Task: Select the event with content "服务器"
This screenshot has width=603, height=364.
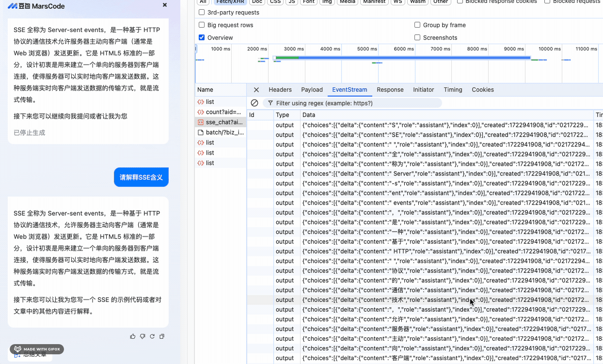Action: click(x=425, y=329)
